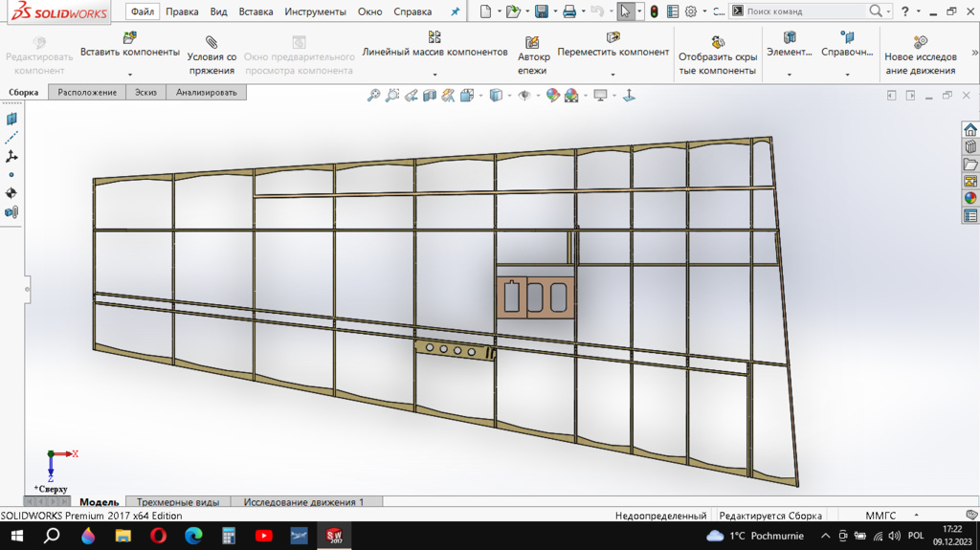The width and height of the screenshot is (980, 550).
Task: Expand the Линейный массив компонентов dropdown arrow
Action: coord(434,74)
